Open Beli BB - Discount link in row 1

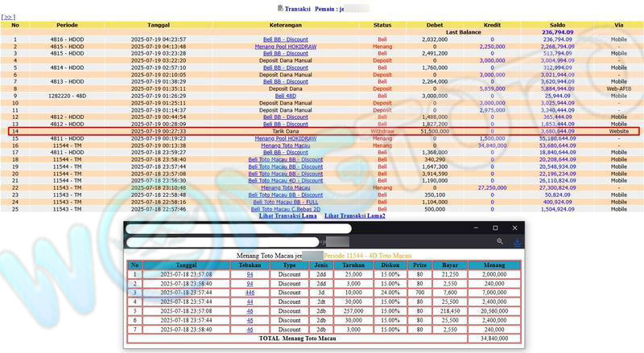[286, 39]
